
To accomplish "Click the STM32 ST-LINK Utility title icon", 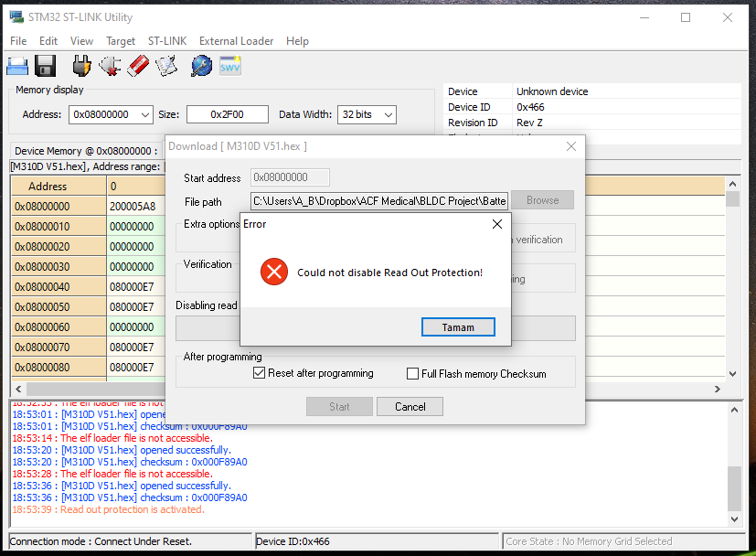I will pyautogui.click(x=16, y=17).
